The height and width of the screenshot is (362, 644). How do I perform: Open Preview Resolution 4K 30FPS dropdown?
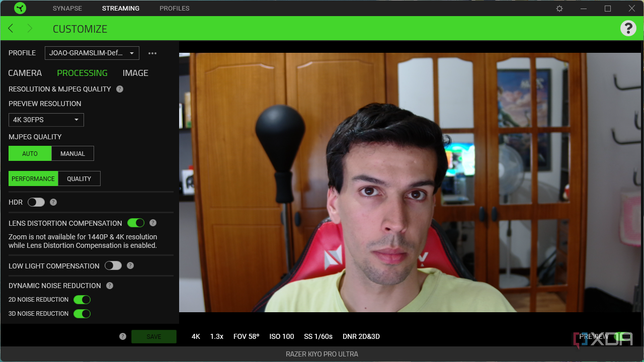(46, 120)
